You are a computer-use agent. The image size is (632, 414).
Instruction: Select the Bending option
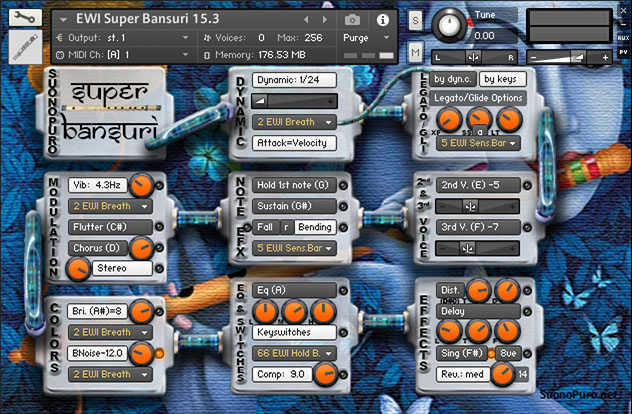tap(315, 227)
